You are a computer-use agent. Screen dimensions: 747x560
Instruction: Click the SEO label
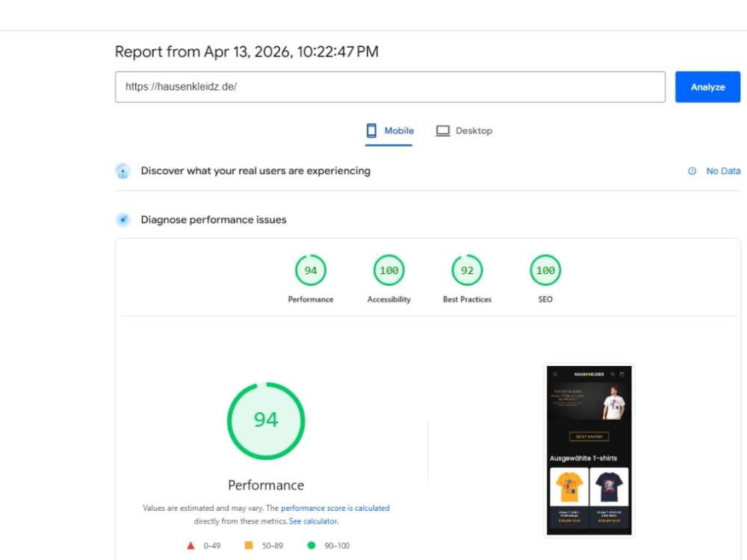pyautogui.click(x=545, y=299)
